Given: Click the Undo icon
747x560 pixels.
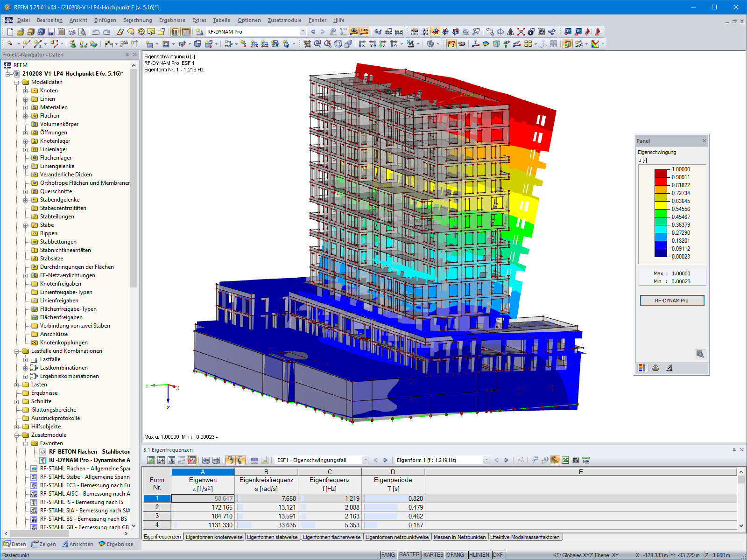Looking at the screenshot, I should (x=97, y=32).
